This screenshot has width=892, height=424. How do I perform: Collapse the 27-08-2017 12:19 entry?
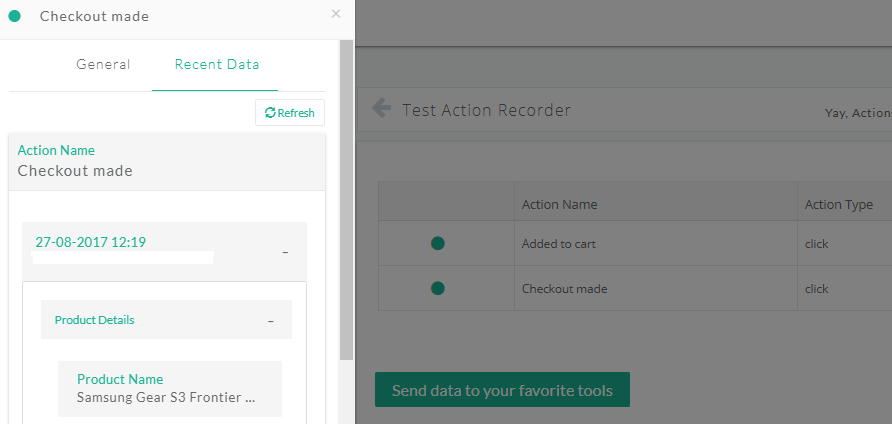point(285,252)
